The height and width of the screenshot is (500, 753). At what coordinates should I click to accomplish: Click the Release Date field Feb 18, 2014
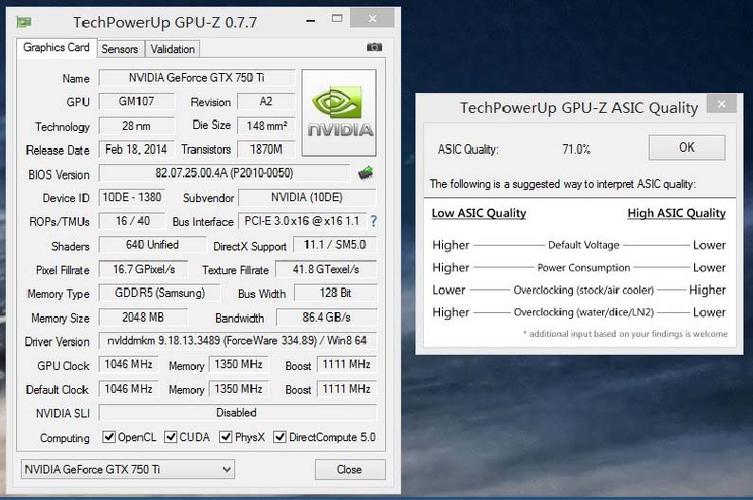137,149
